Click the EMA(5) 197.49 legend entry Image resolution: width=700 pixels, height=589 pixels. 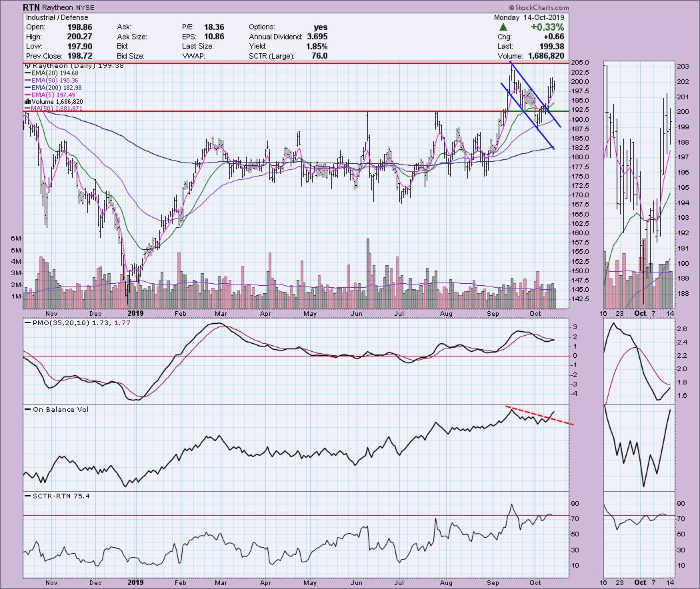[x=50, y=95]
